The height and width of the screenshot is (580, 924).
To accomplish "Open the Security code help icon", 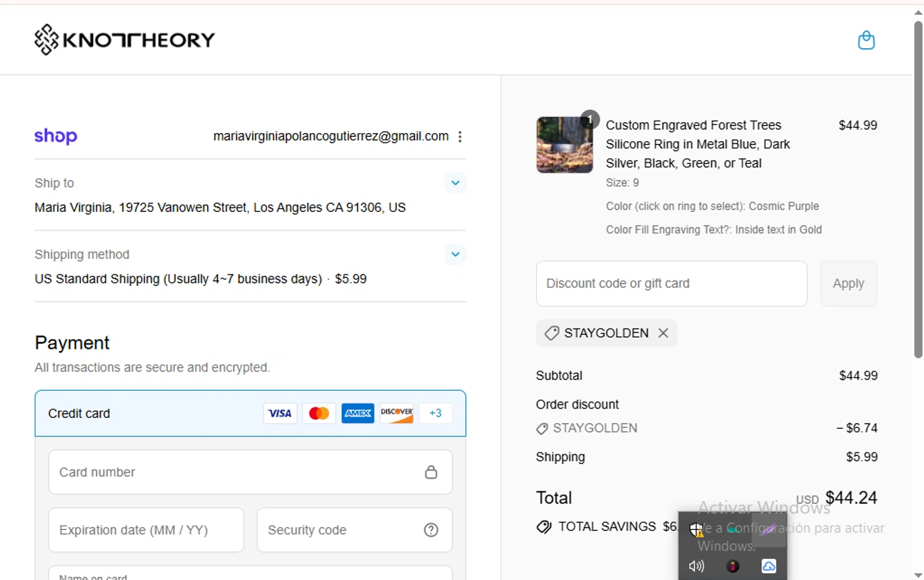I will point(431,530).
